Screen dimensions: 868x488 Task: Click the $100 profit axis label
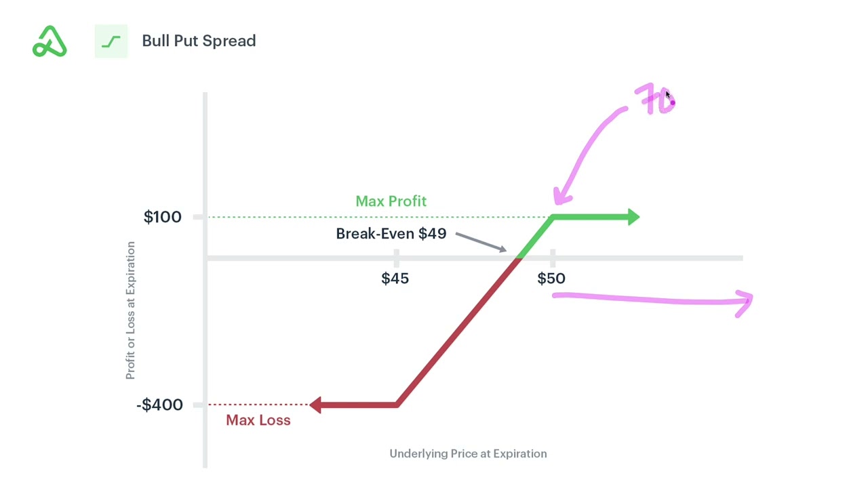(x=163, y=217)
